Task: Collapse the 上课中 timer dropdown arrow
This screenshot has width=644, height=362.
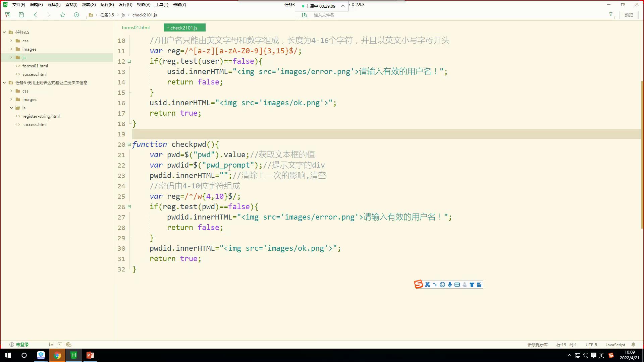Action: (342, 6)
